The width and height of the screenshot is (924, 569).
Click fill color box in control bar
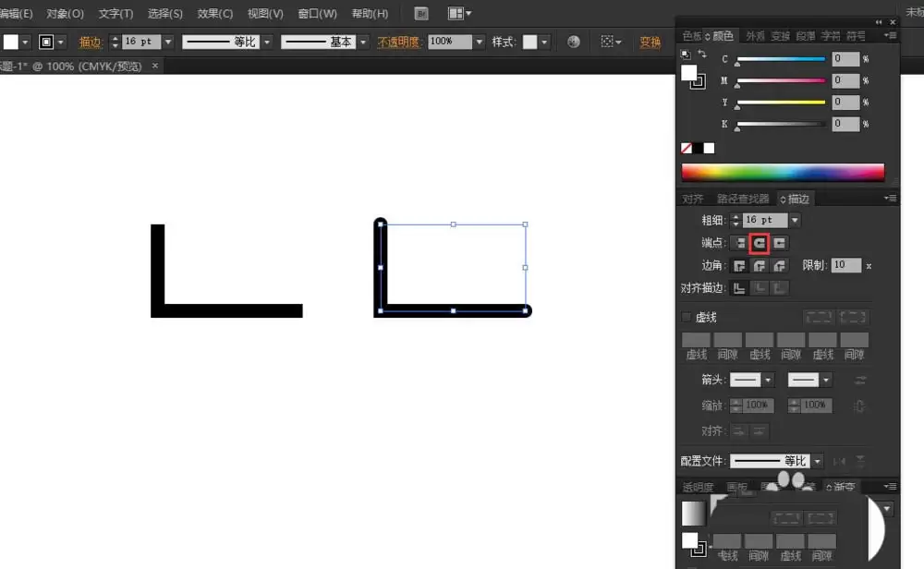(11, 42)
